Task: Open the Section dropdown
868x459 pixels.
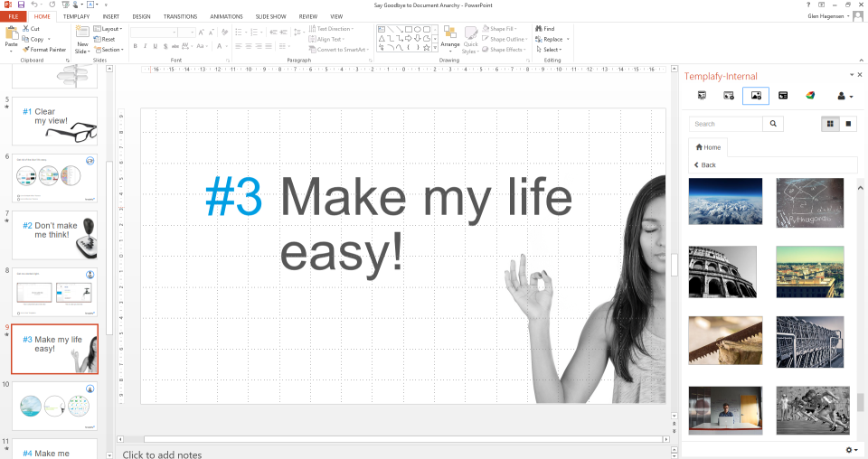Action: (x=108, y=49)
